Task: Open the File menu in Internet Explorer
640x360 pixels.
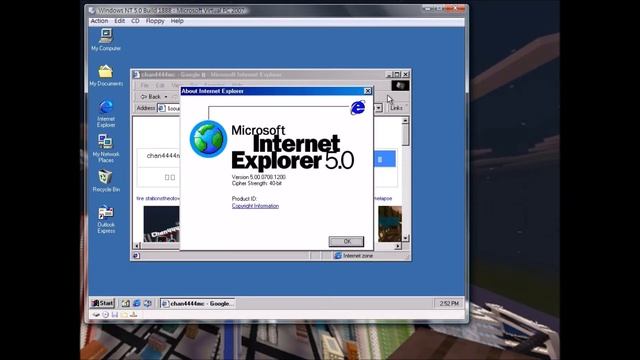Action: 144,86
